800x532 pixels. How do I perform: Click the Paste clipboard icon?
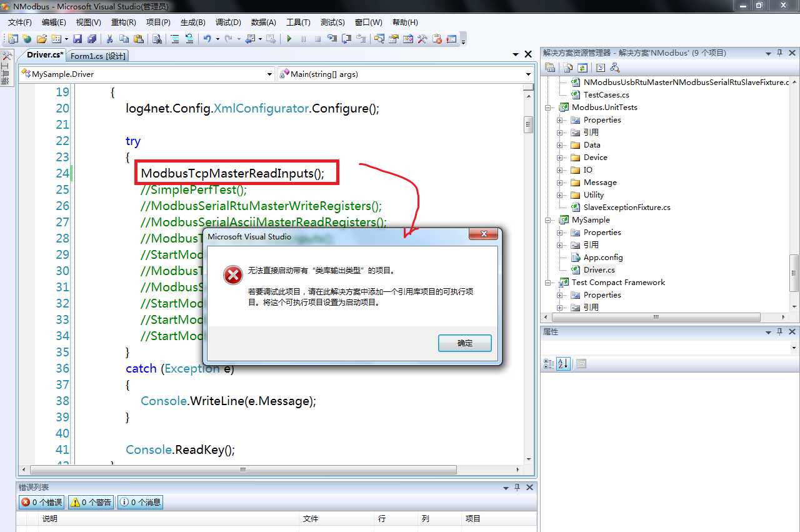pyautogui.click(x=139, y=39)
